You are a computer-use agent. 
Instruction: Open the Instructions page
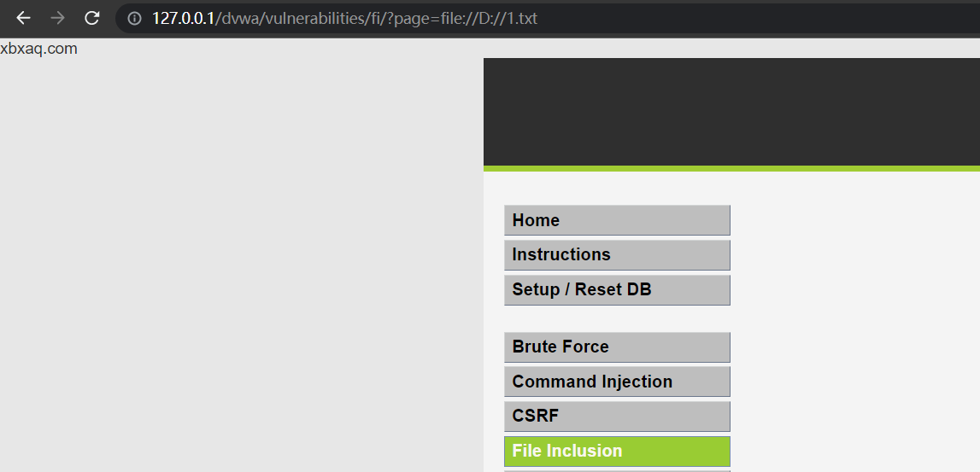click(617, 254)
